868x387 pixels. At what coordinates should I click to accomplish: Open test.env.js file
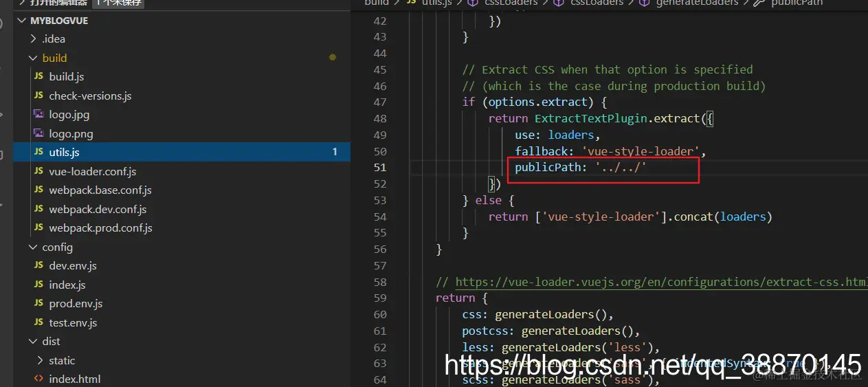pyautogui.click(x=73, y=322)
